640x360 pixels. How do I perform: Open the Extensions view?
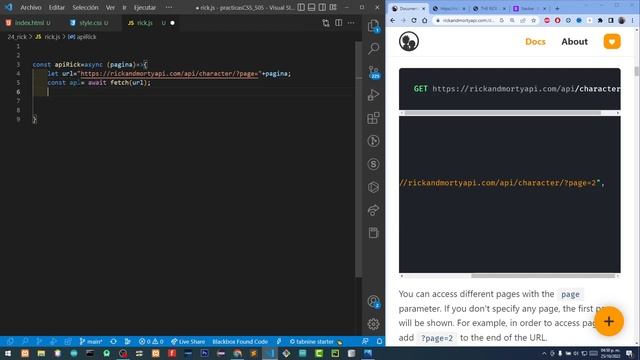tap(373, 118)
